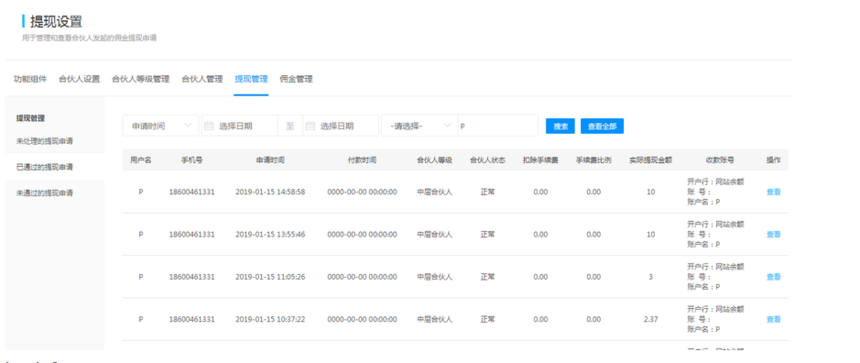
Task: Click the 手机号 column header
Action: tap(192, 160)
